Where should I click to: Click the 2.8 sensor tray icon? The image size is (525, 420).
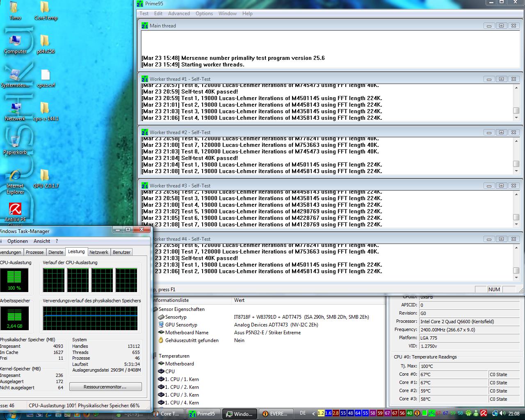tap(336, 413)
